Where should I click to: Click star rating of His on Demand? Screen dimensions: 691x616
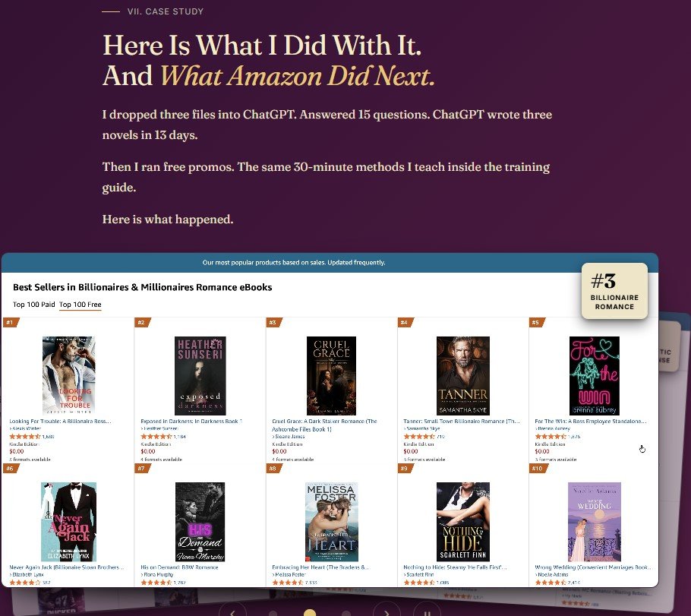coord(156,583)
